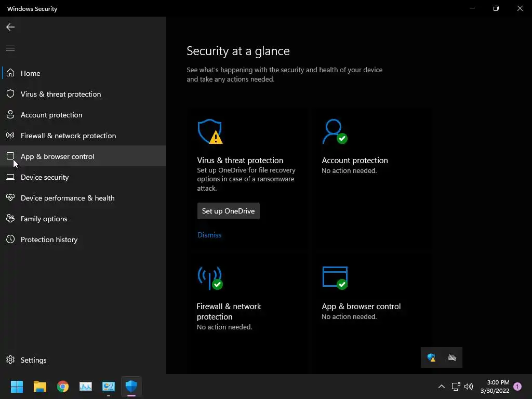The image size is (532, 399).
Task: Click 'No action needed.' under Account protection
Action: (349, 170)
